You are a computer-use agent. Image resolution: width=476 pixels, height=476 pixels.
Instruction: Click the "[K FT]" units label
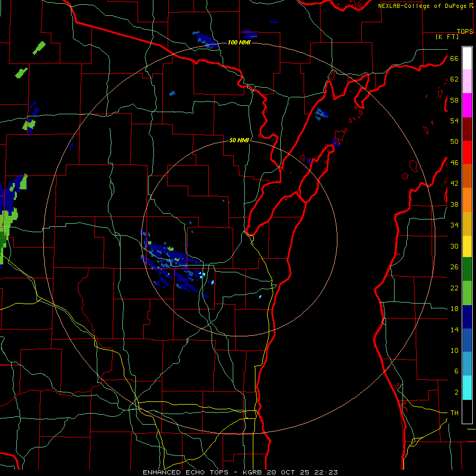447,36
